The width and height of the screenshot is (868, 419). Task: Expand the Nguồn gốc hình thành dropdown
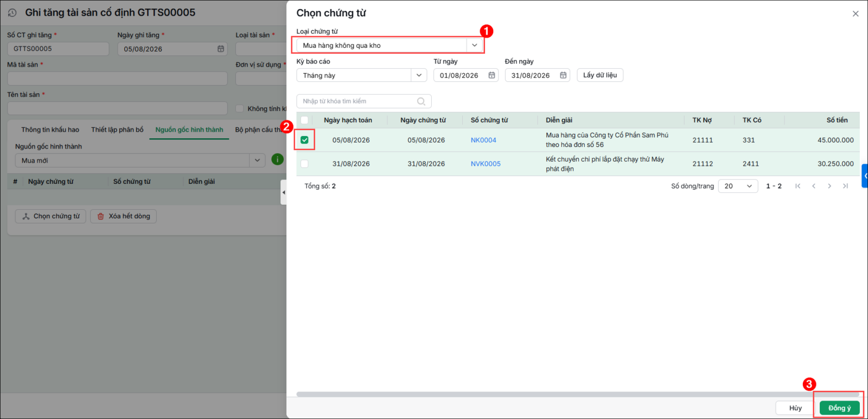click(257, 160)
